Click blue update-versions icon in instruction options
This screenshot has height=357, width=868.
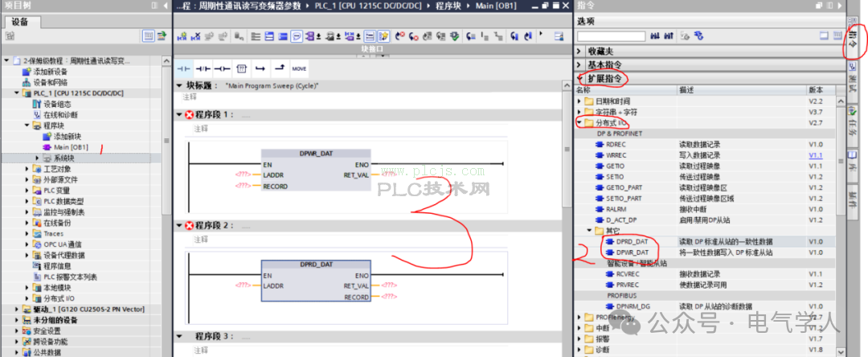[x=698, y=36]
